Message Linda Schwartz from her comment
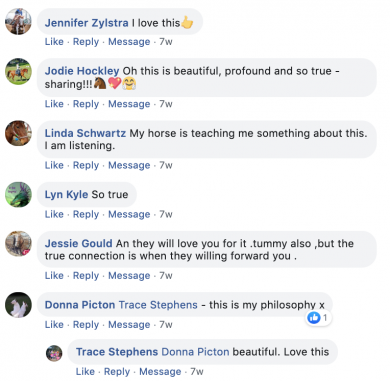The image size is (390, 381). pos(129,165)
